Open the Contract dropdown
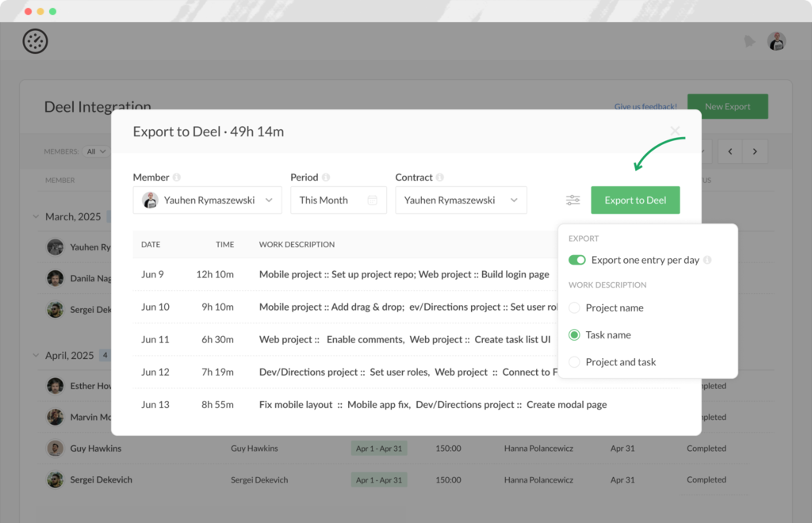Viewport: 812px width, 523px height. coord(461,200)
